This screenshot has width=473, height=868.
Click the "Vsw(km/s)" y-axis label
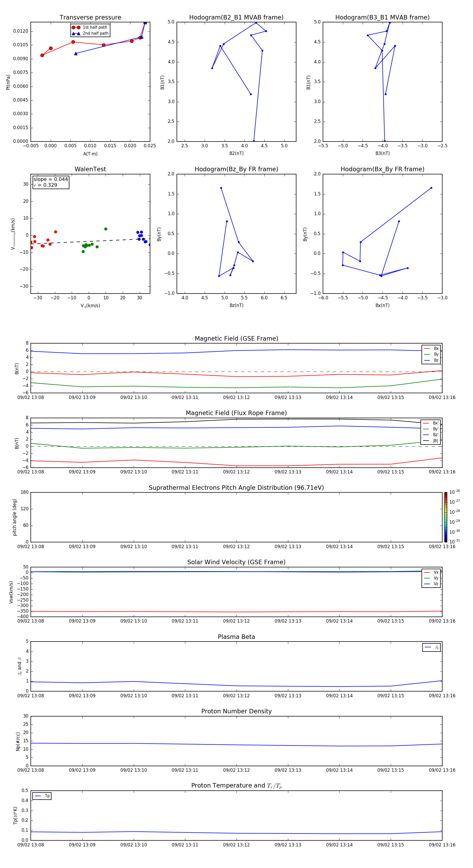point(11,592)
